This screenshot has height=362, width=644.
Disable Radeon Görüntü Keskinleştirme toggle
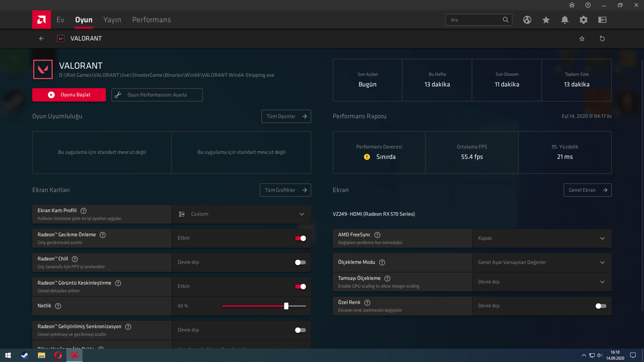tap(300, 287)
